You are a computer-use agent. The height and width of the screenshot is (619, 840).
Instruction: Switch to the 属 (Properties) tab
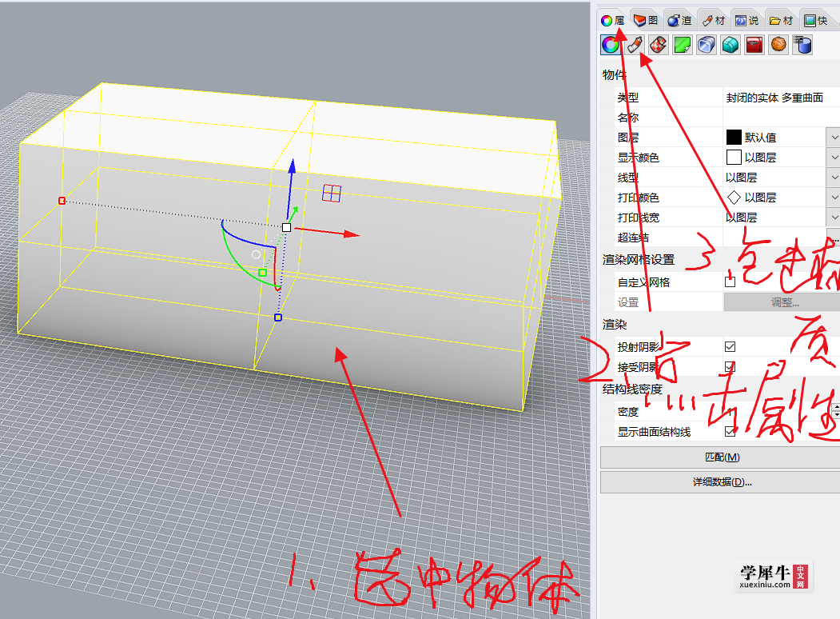click(x=613, y=20)
